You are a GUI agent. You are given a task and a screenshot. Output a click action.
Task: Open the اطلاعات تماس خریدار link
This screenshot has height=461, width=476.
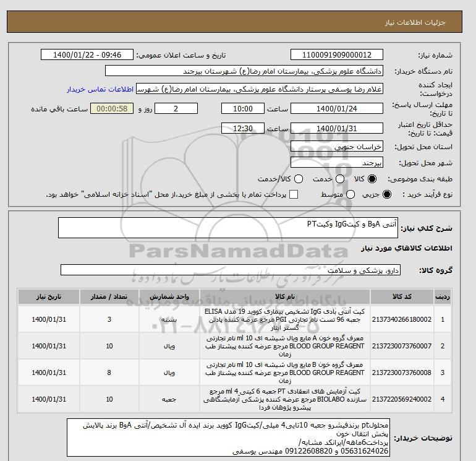pos(100,89)
